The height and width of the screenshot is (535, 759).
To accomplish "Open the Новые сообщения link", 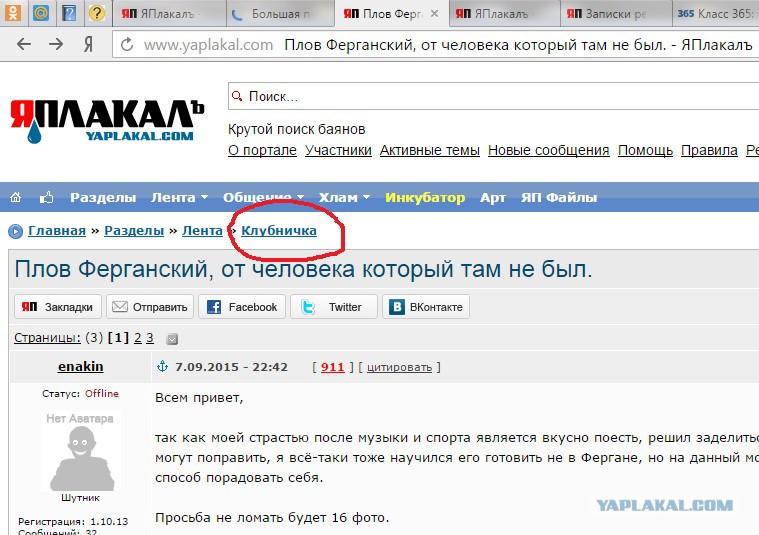I will [x=548, y=151].
